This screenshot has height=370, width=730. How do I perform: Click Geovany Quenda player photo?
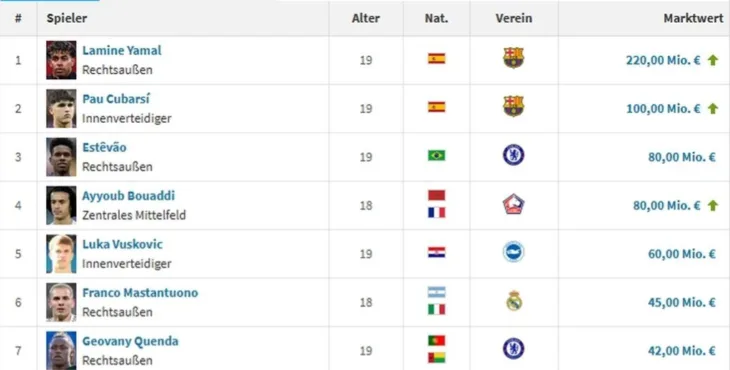coord(61,350)
